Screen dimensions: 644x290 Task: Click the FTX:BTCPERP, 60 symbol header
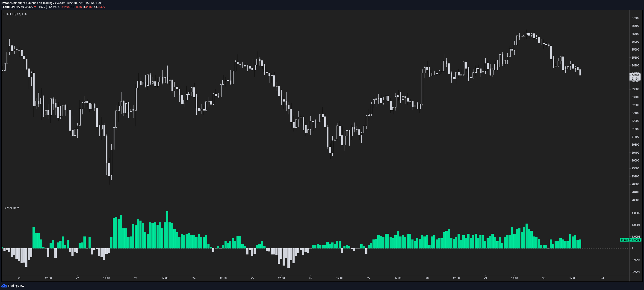pyautogui.click(x=13, y=7)
